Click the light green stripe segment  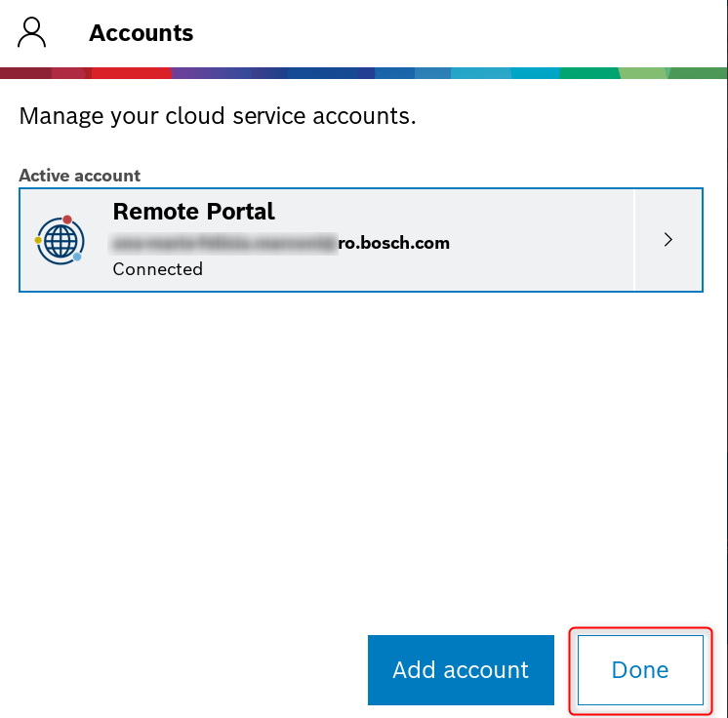click(x=644, y=73)
